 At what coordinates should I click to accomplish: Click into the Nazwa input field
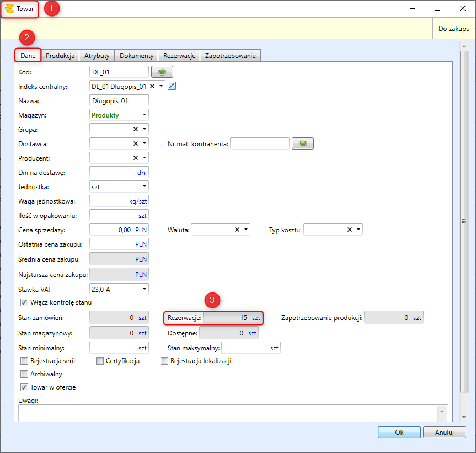pos(119,100)
